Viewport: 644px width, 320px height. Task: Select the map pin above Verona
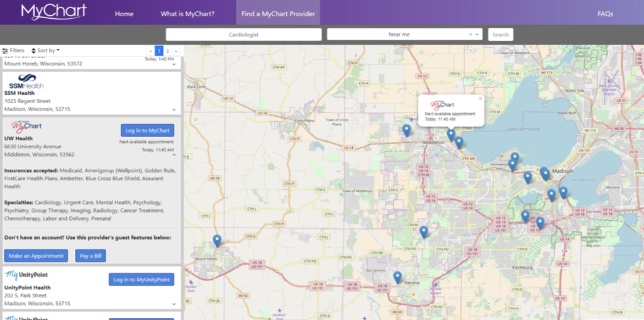(x=397, y=277)
